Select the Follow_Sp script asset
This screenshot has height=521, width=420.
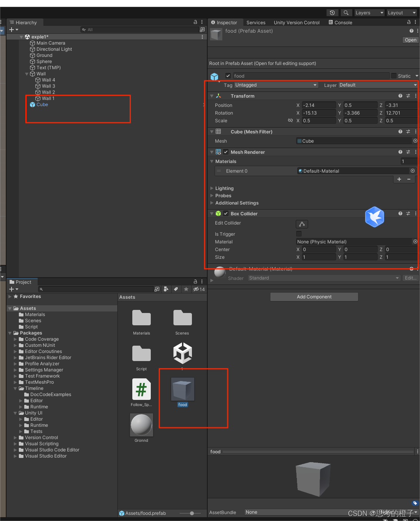point(142,389)
